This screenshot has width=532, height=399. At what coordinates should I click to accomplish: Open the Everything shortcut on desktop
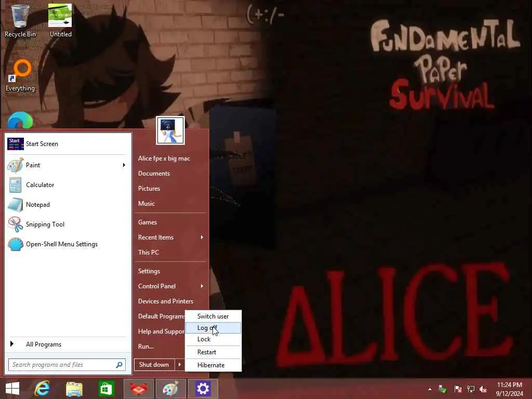[x=20, y=75]
